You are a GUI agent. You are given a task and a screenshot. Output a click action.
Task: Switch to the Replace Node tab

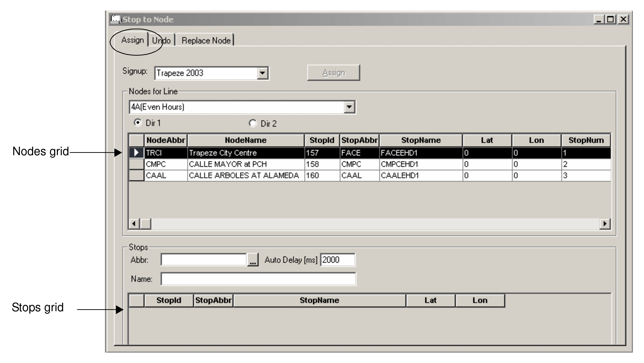tap(206, 40)
